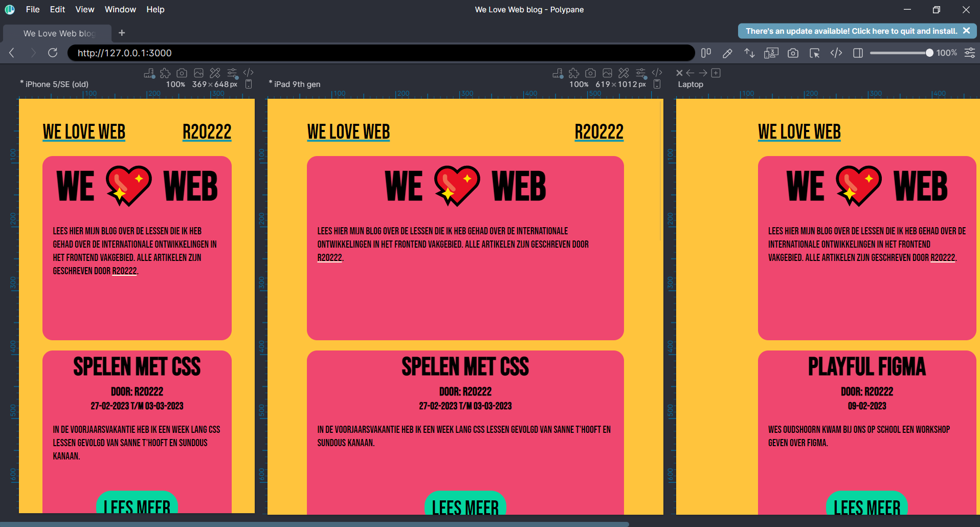Open the View menu
The height and width of the screenshot is (527, 980).
(85, 9)
